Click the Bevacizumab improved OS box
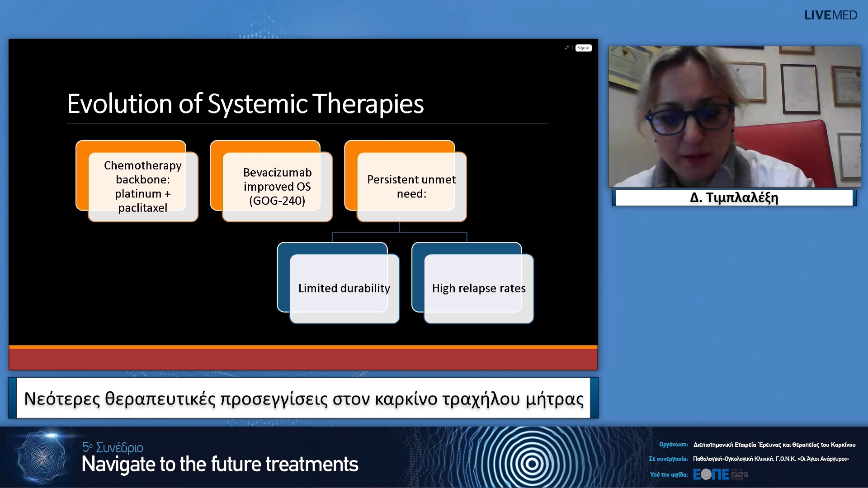868x488 pixels. point(277,186)
